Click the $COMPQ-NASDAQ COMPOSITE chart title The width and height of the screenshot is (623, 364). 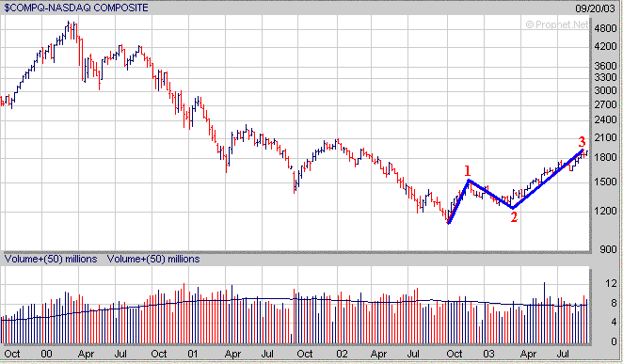click(x=76, y=8)
